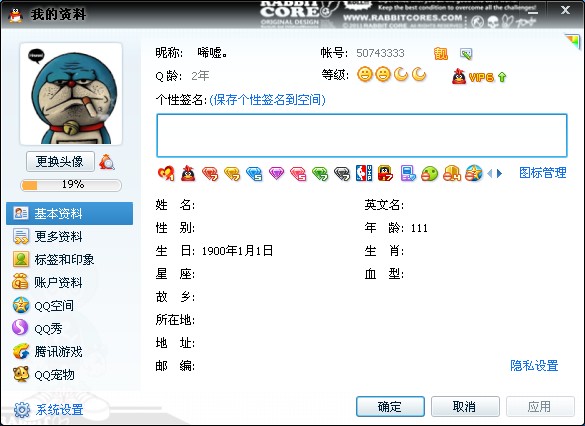The width and height of the screenshot is (585, 426).
Task: Minimize the 我的资料 window
Action: pos(532,12)
